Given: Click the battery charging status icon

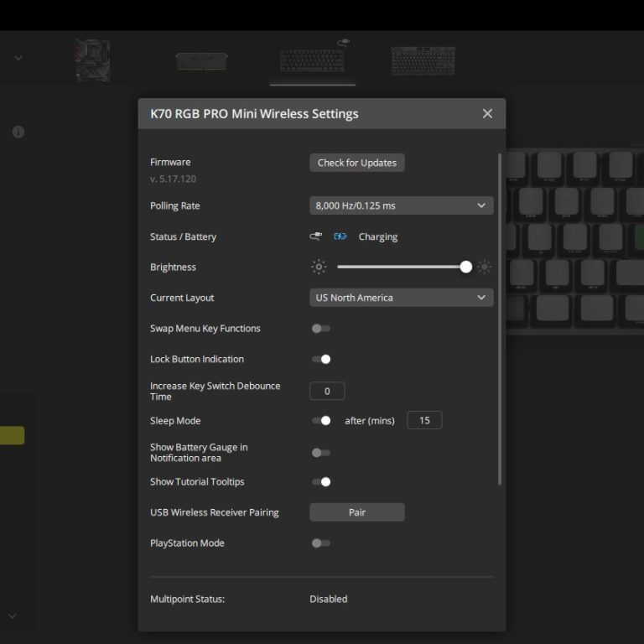Looking at the screenshot, I should [340, 236].
